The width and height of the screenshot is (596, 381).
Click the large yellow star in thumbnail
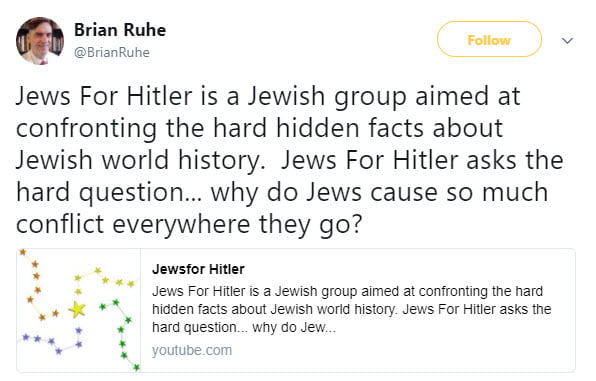(77, 310)
